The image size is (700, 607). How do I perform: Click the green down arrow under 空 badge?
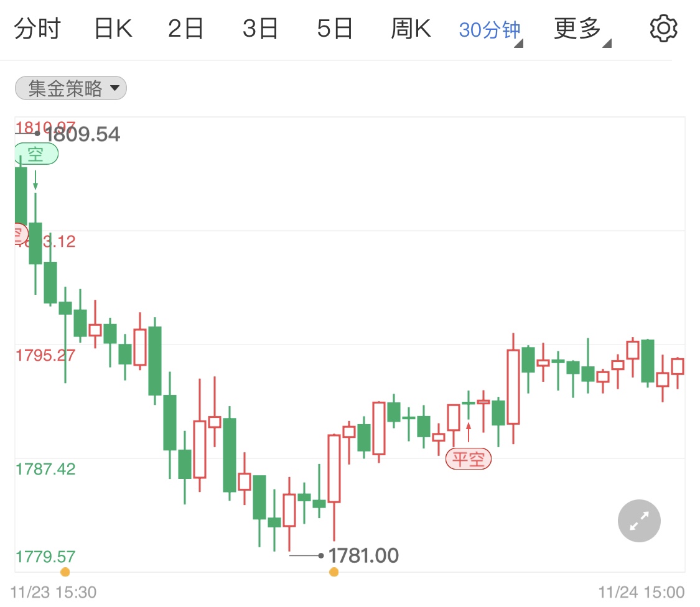[36, 182]
